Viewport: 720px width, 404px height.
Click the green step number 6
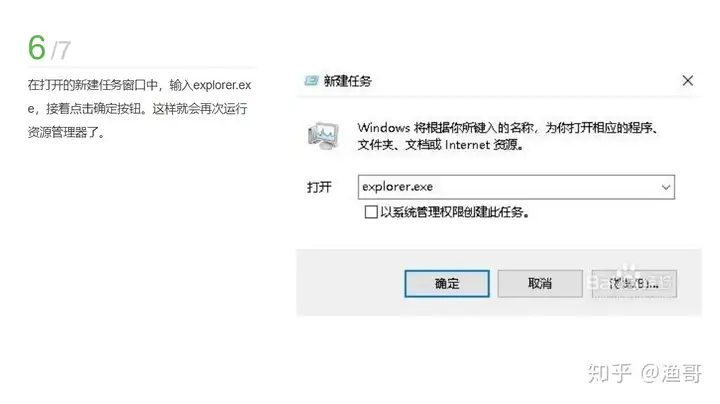37,48
